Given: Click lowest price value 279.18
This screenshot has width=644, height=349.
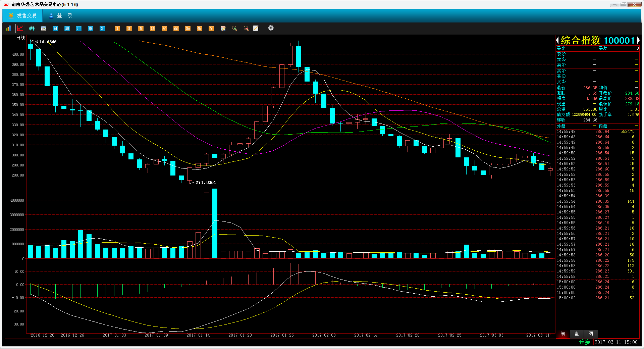Looking at the screenshot, I should point(632,104).
